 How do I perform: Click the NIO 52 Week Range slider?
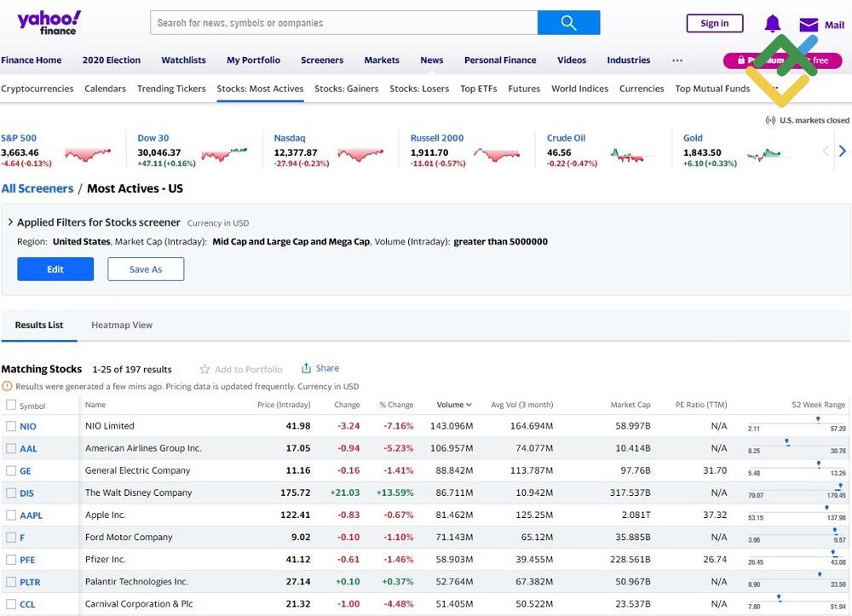point(797,423)
